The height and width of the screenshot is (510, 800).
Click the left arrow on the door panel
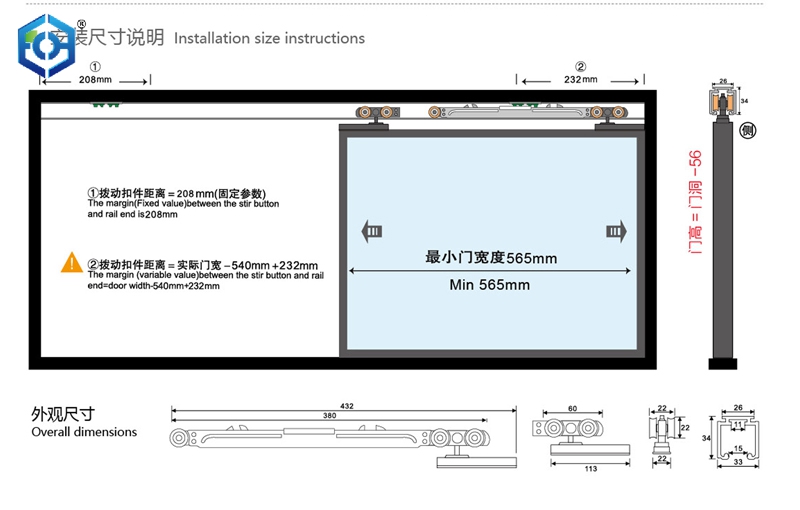pos(371,232)
